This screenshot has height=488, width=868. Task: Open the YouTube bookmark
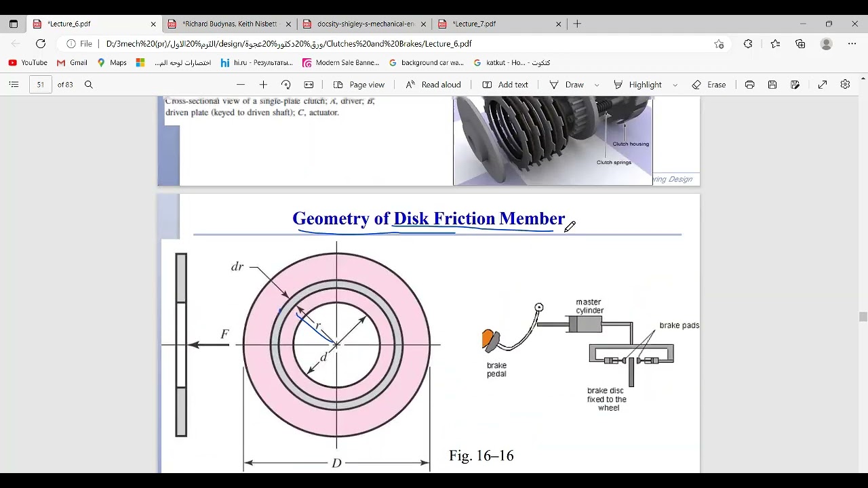pos(28,62)
